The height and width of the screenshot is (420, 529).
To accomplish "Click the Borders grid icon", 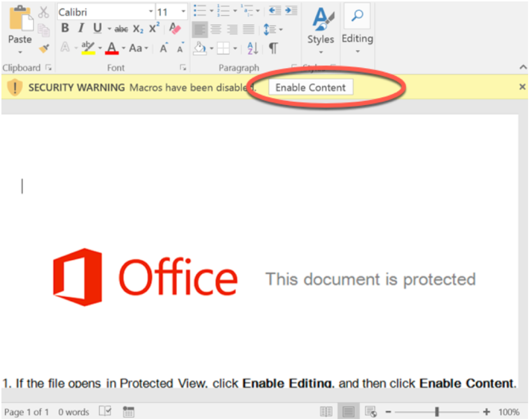I will (223, 48).
